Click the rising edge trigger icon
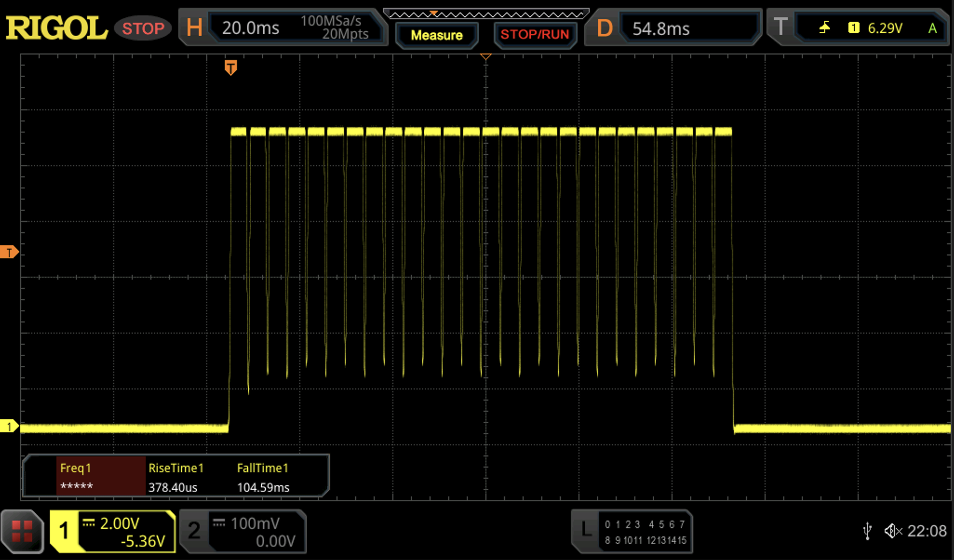This screenshot has height=560, width=954. point(824,27)
